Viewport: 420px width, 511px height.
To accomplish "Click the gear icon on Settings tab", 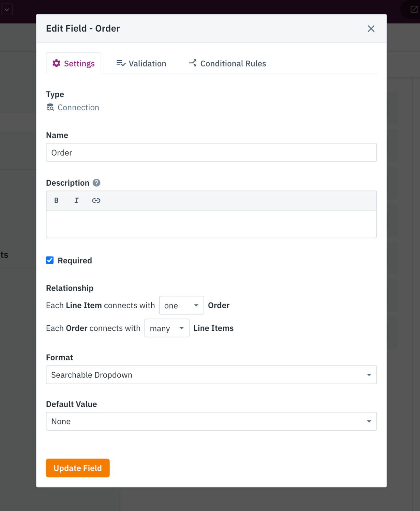I will (57, 63).
